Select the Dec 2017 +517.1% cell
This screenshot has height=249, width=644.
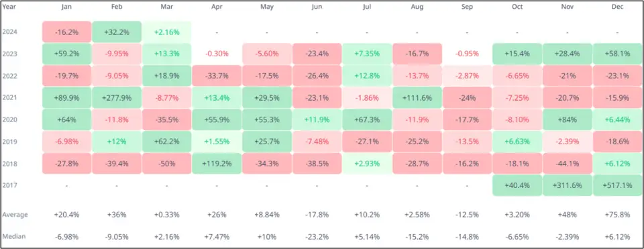click(617, 185)
